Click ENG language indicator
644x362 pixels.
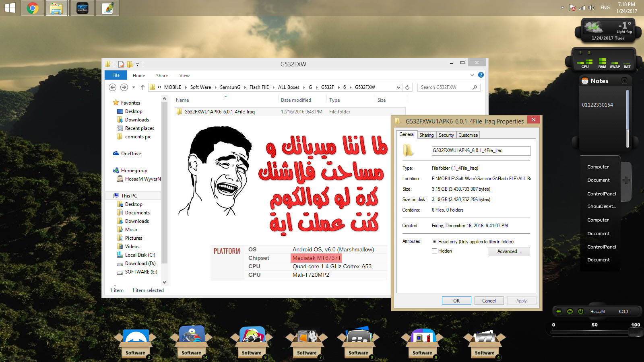[x=605, y=8]
